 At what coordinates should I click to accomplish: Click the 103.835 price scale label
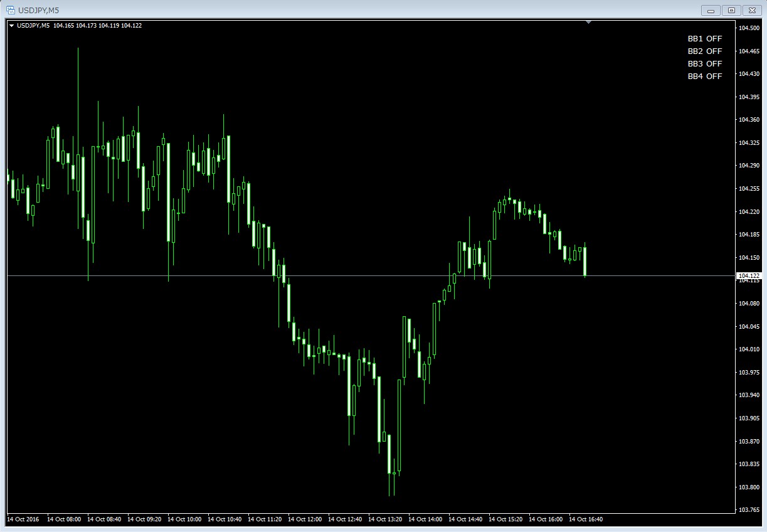pos(749,464)
